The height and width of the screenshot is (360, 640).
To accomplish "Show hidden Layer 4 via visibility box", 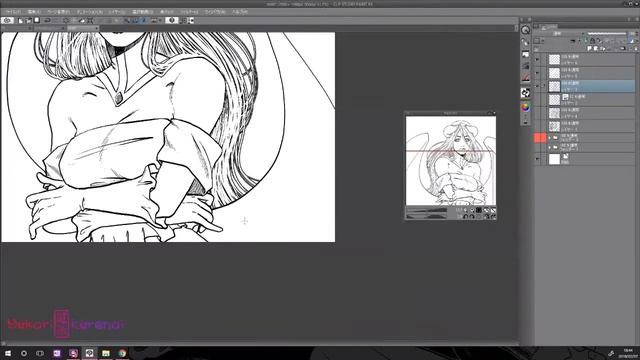I will [x=537, y=113].
